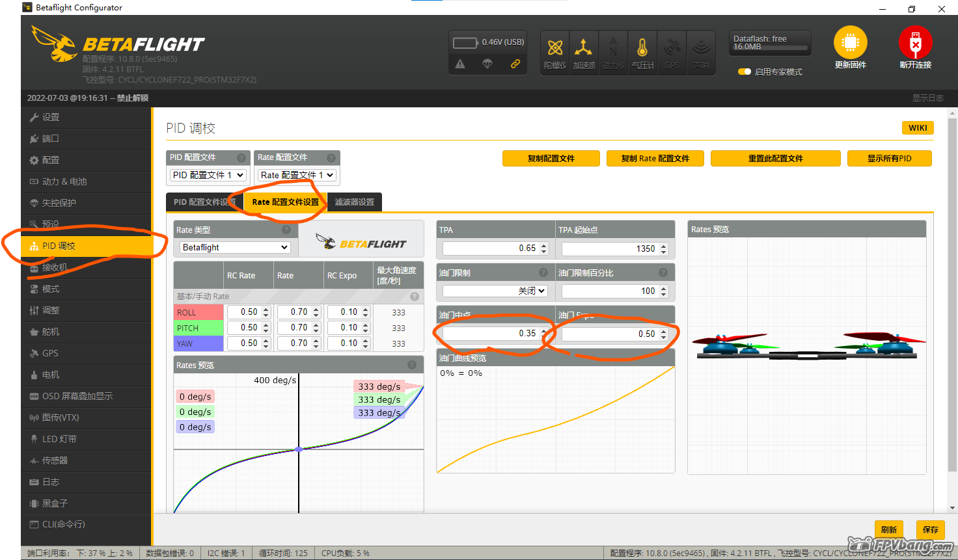Open help for Rate profile panel
958x560 pixels.
coord(331,157)
